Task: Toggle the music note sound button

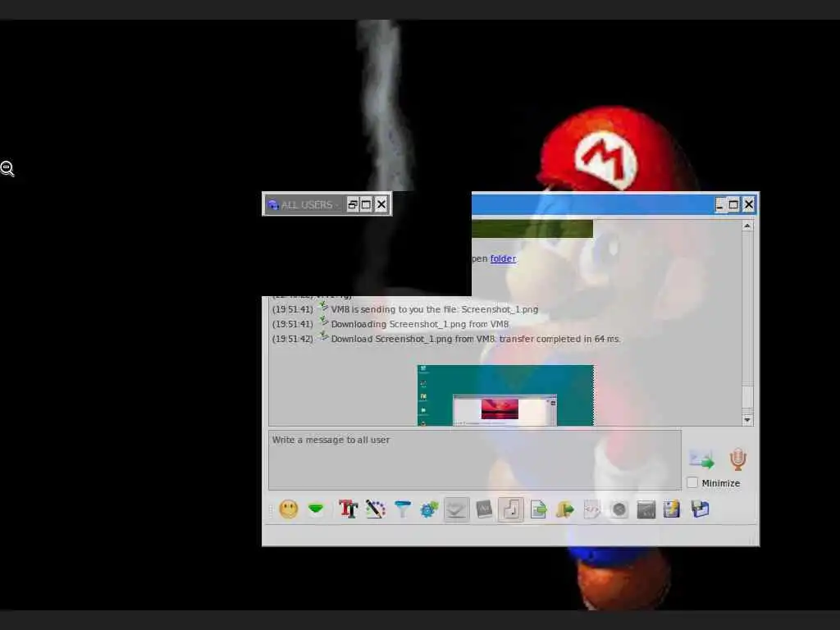Action: tap(511, 509)
